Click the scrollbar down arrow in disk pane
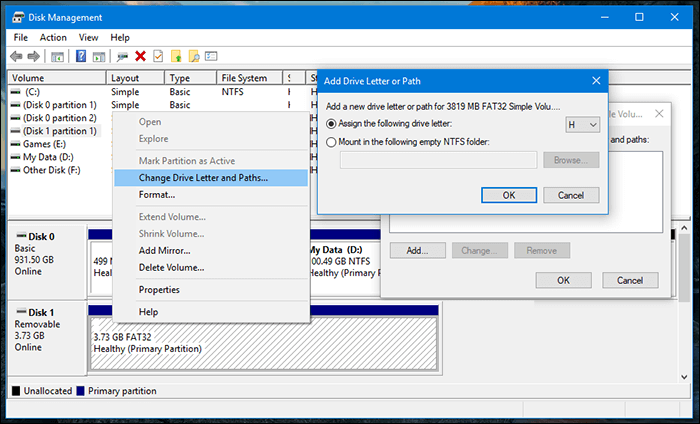Screen dimensions: 700x424 point(684,377)
